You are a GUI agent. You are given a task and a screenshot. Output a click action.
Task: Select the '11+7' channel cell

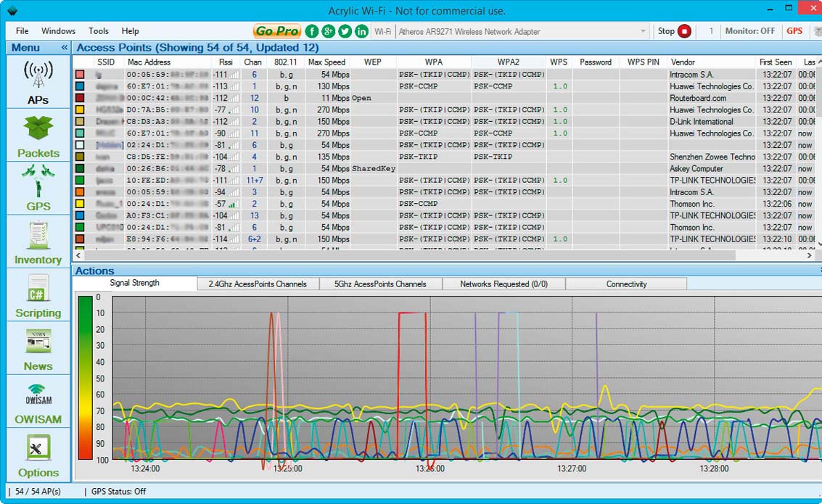(x=254, y=181)
